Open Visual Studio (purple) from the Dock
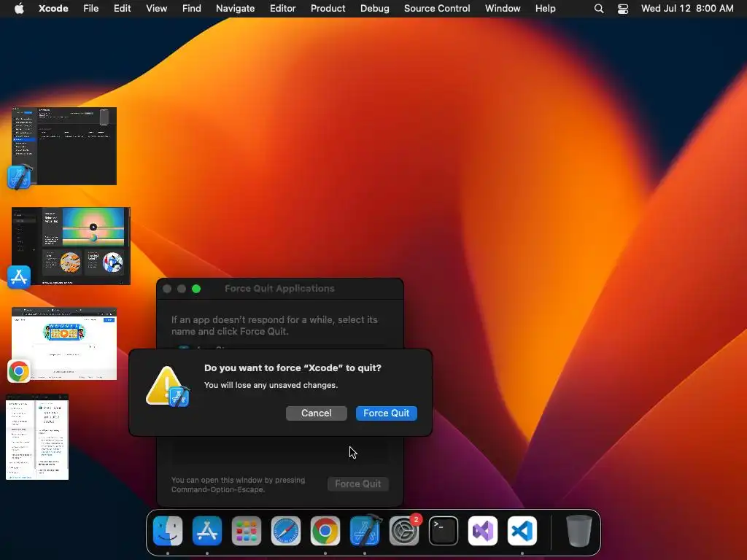This screenshot has height=560, width=747. pyautogui.click(x=483, y=531)
